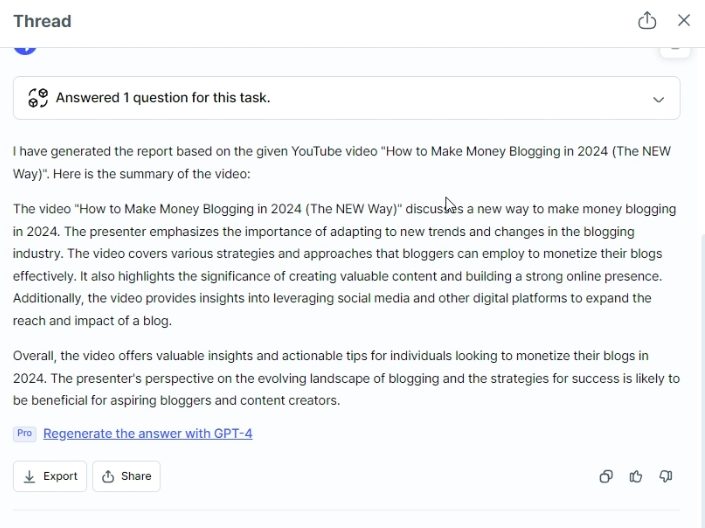This screenshot has width=705, height=528.
Task: Click the 'I have generated the report' paragraph
Action: click(342, 162)
